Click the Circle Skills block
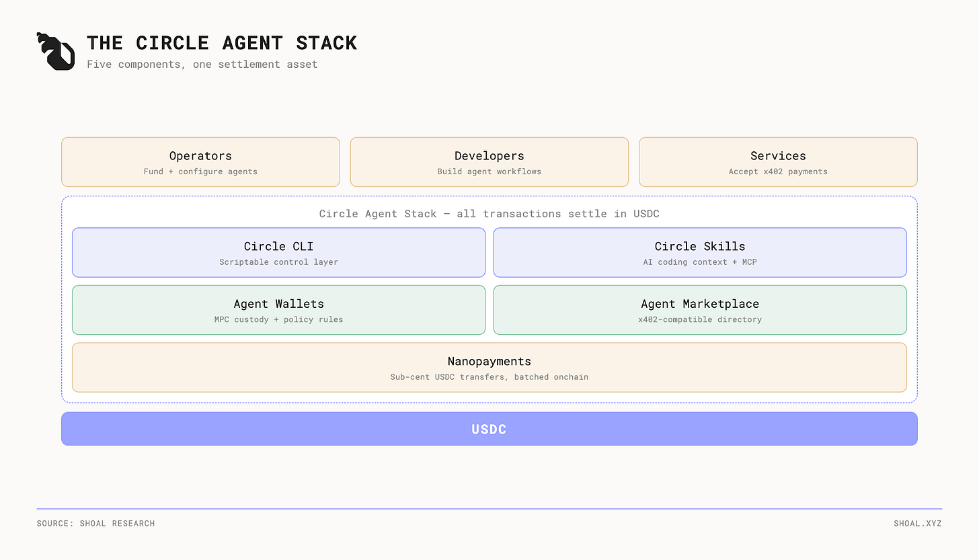The image size is (979, 560). pos(700,252)
